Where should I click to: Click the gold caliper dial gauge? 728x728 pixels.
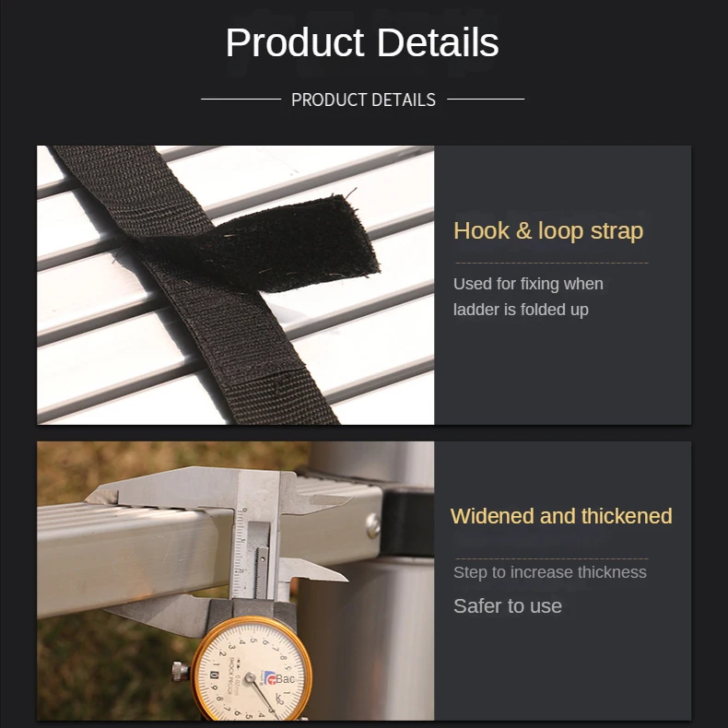point(252,669)
